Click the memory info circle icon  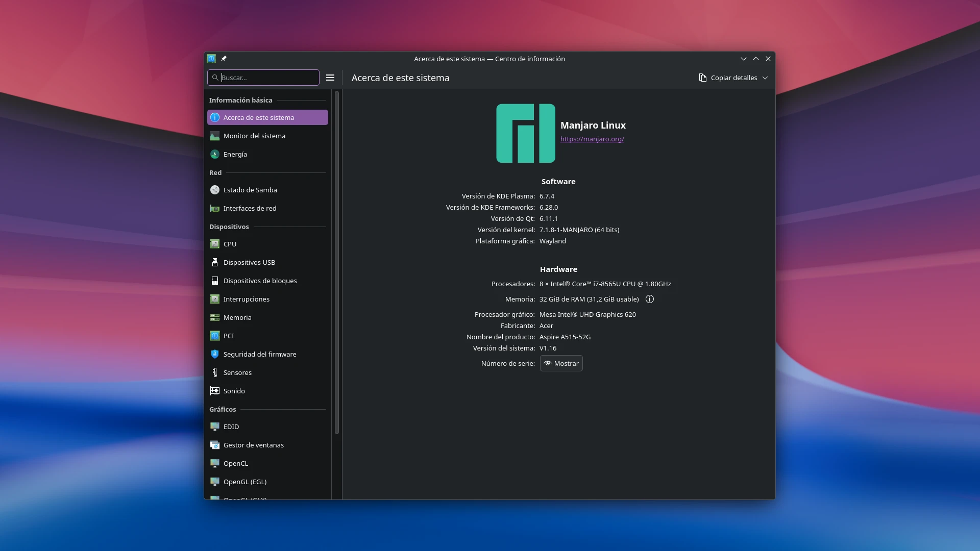point(650,299)
